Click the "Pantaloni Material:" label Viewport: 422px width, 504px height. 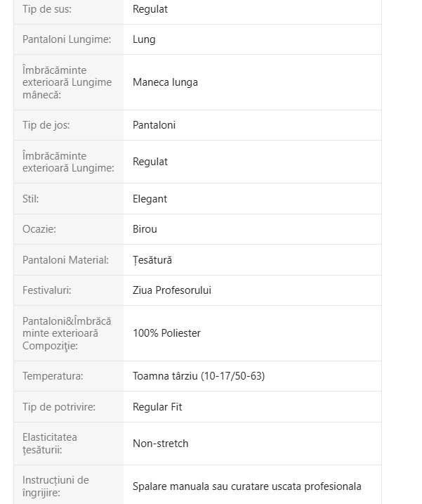pos(65,260)
